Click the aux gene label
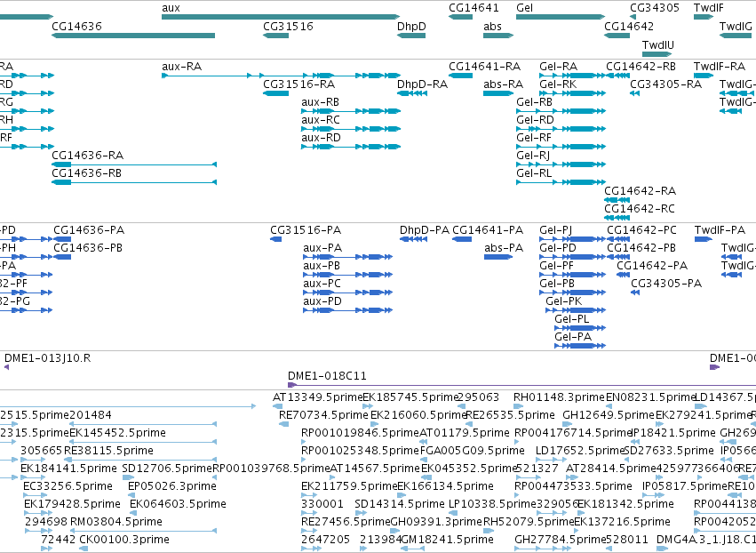The height and width of the screenshot is (553, 756). tap(171, 8)
